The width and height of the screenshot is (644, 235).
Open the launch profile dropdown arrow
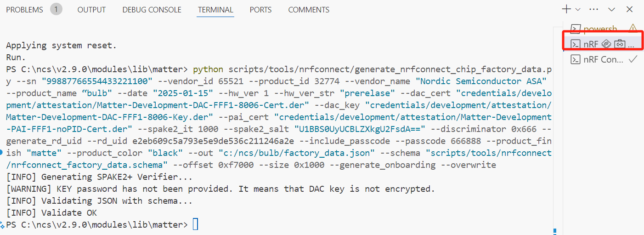[x=578, y=9]
